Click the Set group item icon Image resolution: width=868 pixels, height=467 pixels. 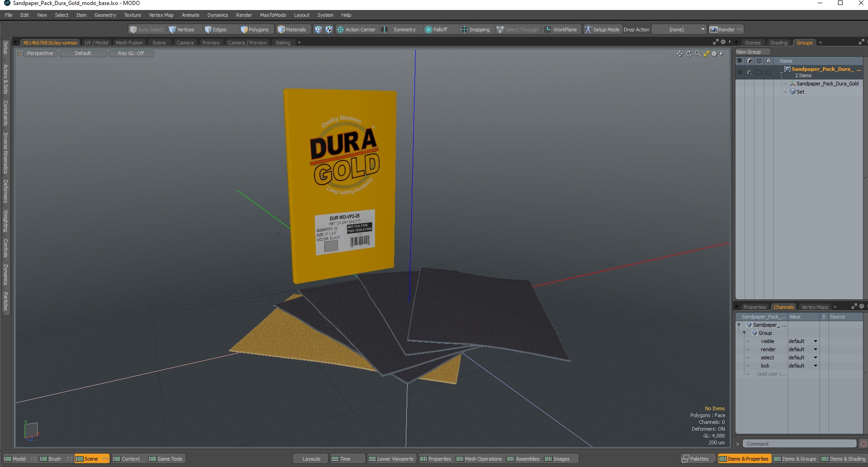pyautogui.click(x=793, y=92)
